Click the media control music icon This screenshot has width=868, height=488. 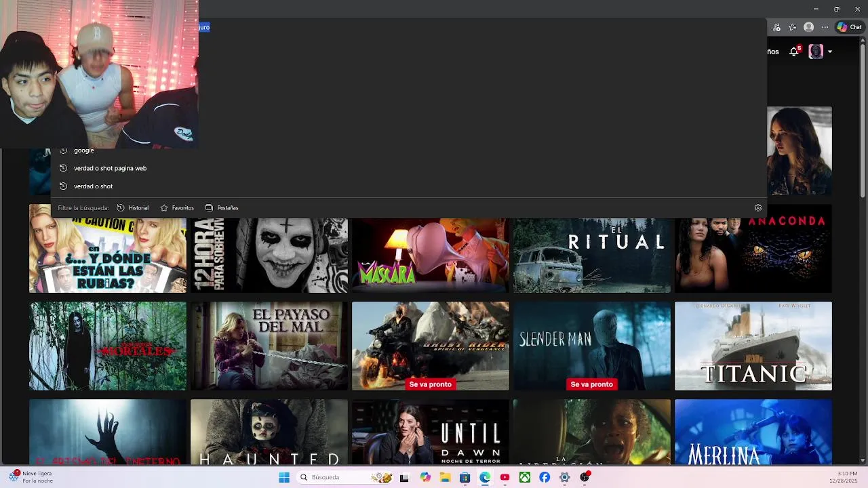click(776, 27)
